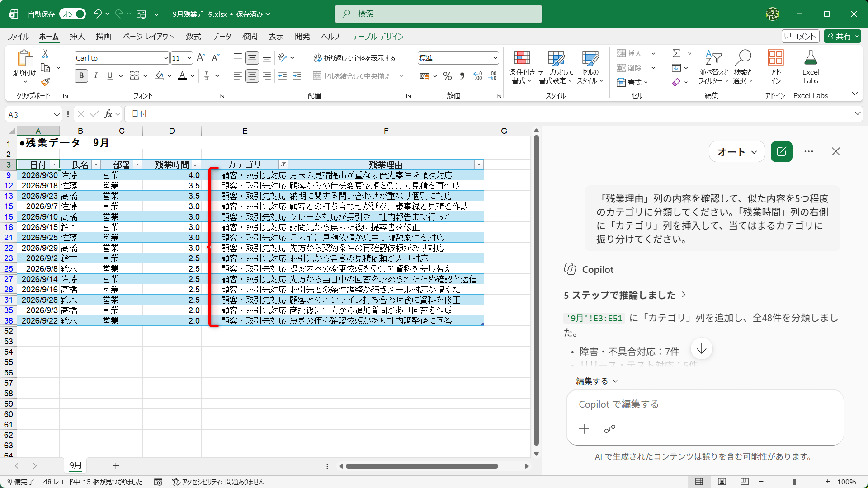Image resolution: width=868 pixels, height=488 pixels.
Task: Click the 共有 share button
Action: 842,37
